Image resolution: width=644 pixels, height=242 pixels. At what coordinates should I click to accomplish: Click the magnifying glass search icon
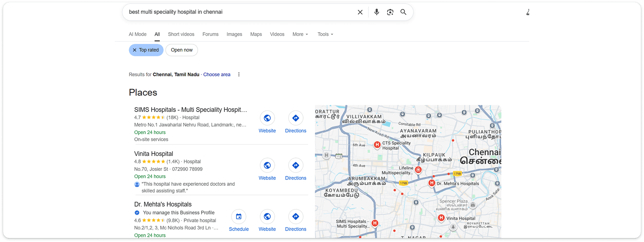click(x=403, y=12)
